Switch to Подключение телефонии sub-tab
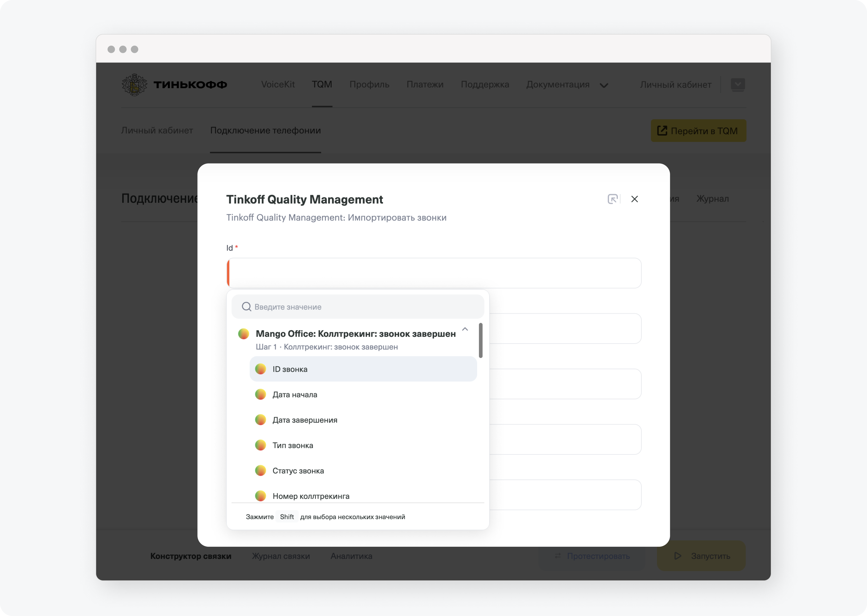This screenshot has width=867, height=616. 265,130
